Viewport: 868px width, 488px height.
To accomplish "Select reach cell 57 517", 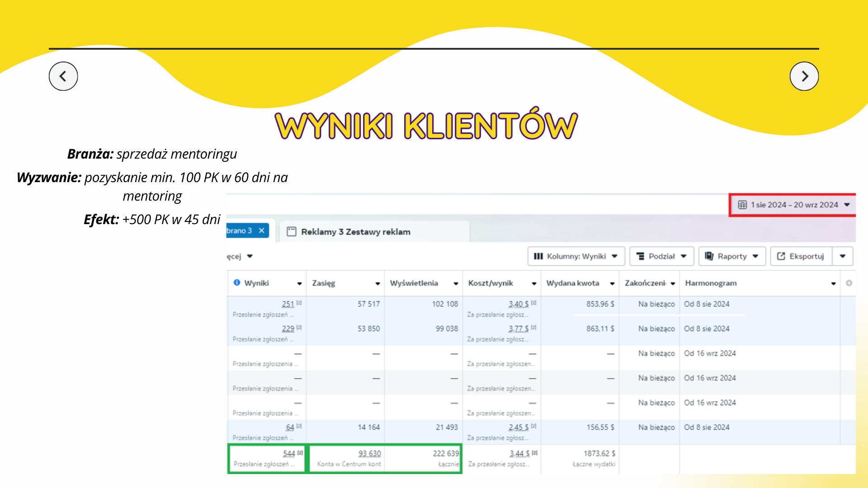I will tap(368, 304).
